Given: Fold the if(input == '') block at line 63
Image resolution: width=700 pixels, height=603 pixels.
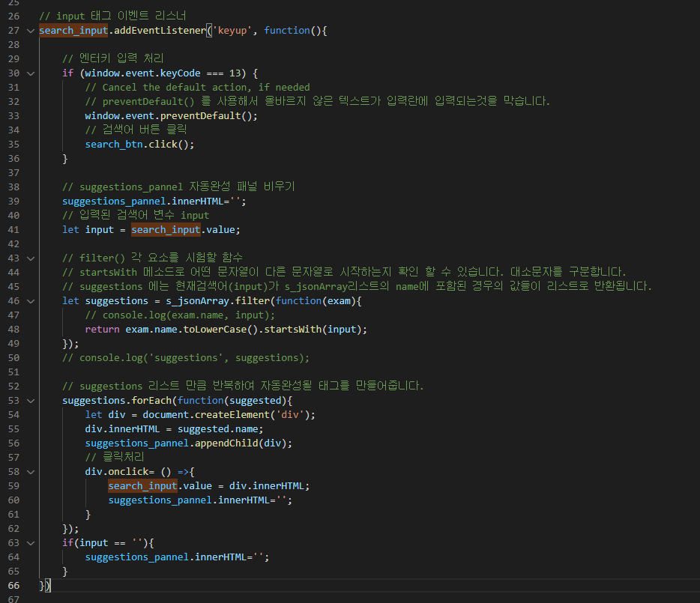Looking at the screenshot, I should [31, 543].
